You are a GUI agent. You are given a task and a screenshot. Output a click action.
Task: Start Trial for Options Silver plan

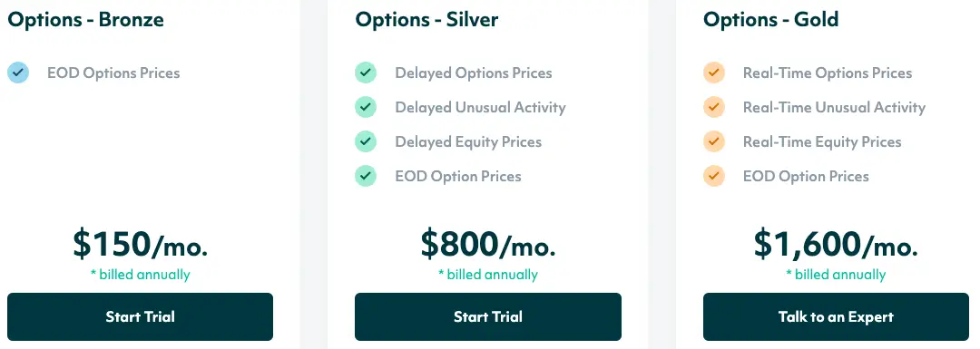click(x=488, y=316)
